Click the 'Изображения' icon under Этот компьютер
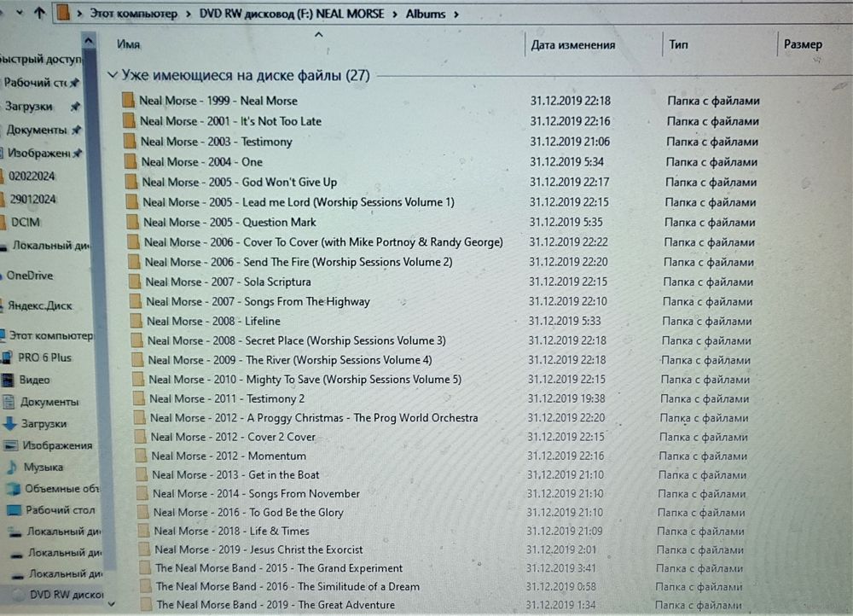The width and height of the screenshot is (853, 616). (x=11, y=445)
